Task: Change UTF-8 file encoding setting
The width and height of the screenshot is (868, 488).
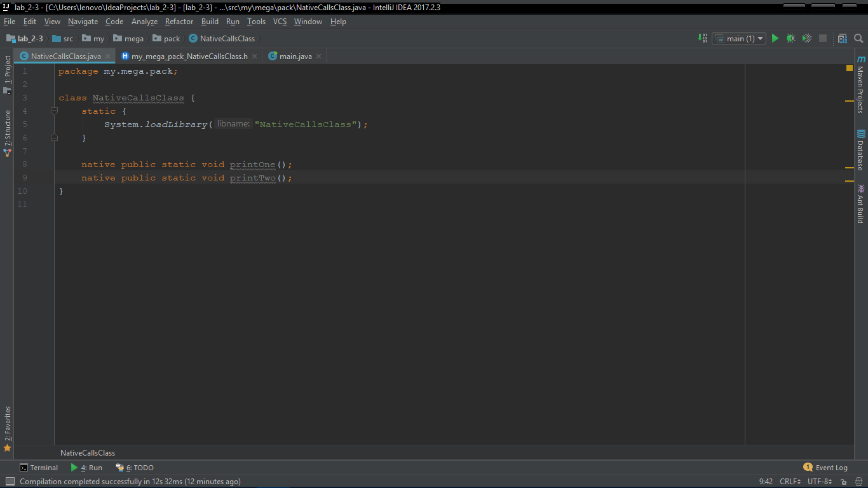Action: pyautogui.click(x=820, y=482)
